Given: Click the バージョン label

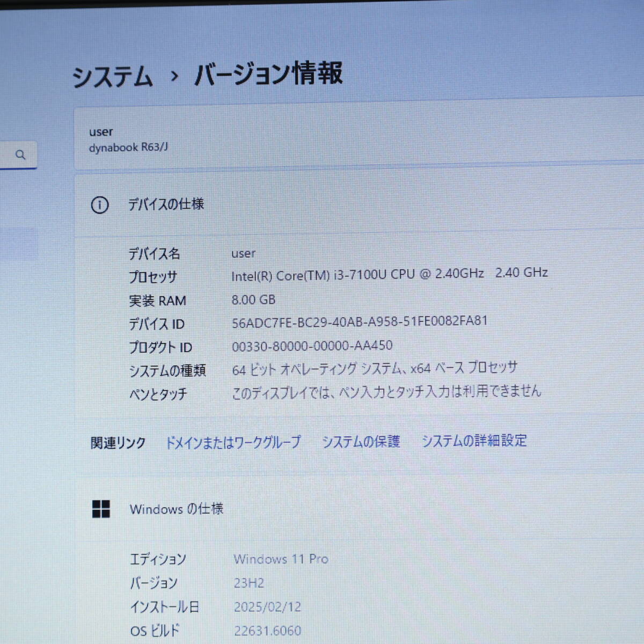Looking at the screenshot, I should coord(154,583).
